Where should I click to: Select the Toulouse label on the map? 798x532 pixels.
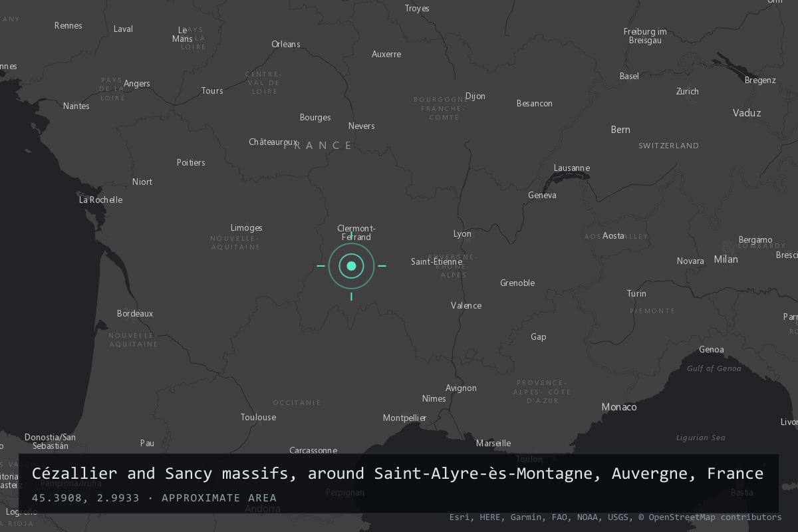click(258, 417)
